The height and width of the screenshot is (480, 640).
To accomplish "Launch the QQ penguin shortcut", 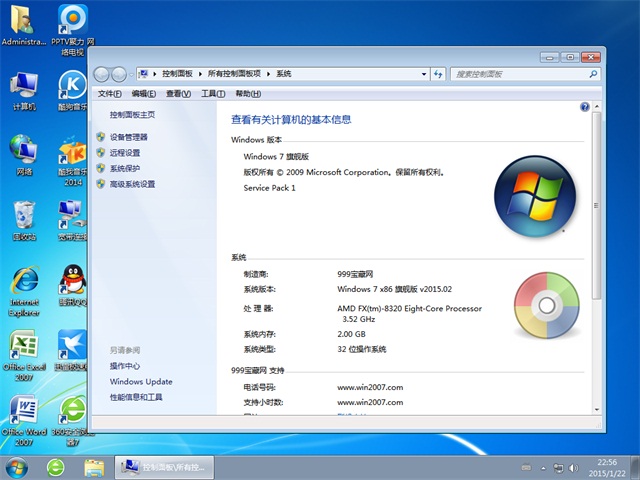I will click(x=73, y=285).
